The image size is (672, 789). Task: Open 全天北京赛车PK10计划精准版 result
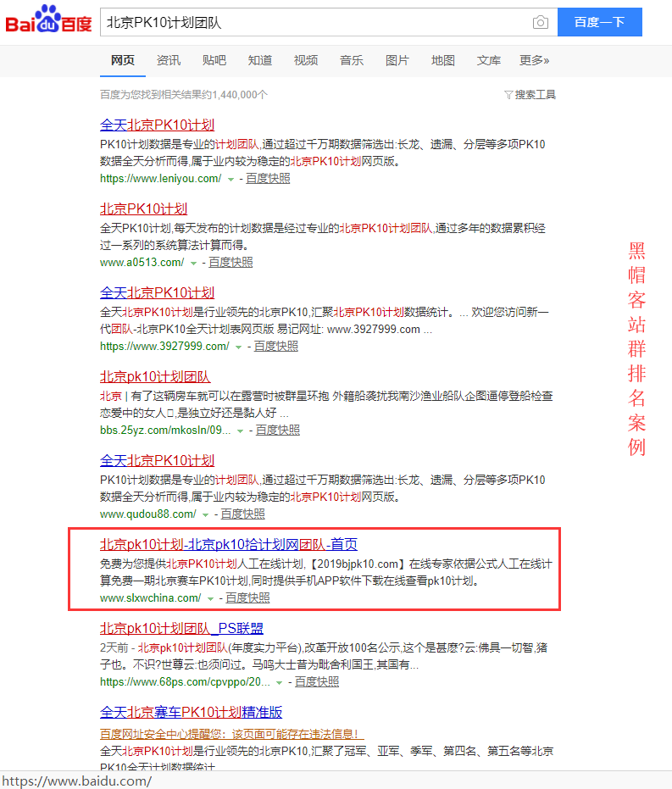(x=192, y=713)
